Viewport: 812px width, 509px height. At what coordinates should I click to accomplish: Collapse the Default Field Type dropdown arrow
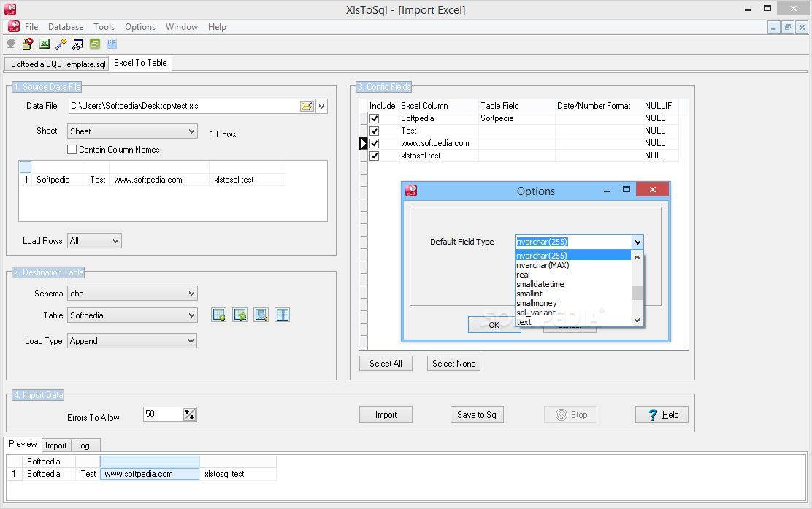click(637, 242)
